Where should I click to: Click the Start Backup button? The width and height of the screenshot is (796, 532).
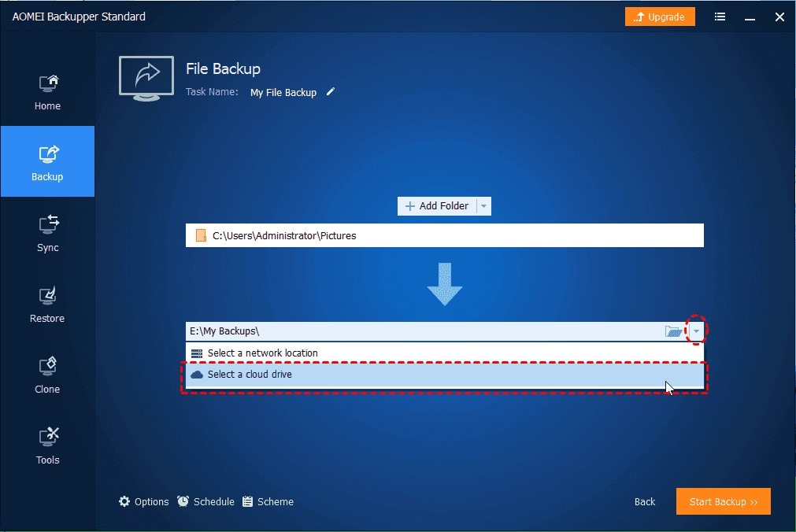click(x=723, y=501)
